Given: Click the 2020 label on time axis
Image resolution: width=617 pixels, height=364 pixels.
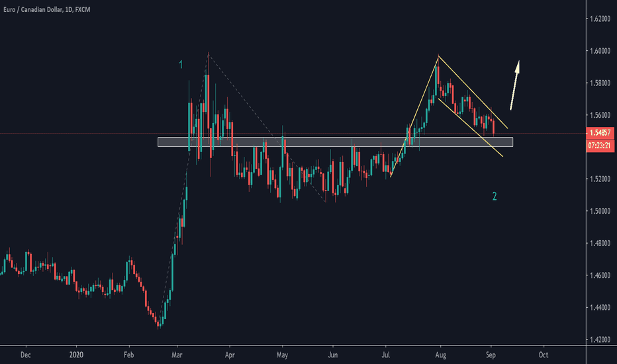Looking at the screenshot, I should point(76,355).
